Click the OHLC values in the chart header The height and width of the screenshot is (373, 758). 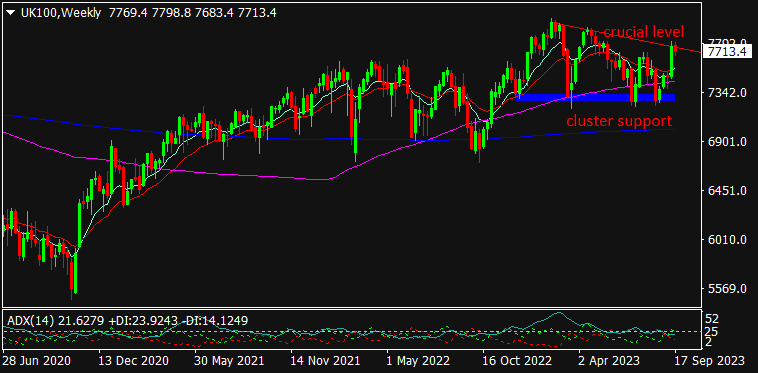193,13
